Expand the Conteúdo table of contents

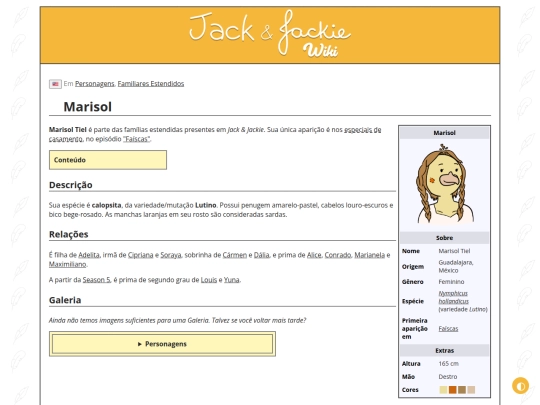[x=108, y=160]
